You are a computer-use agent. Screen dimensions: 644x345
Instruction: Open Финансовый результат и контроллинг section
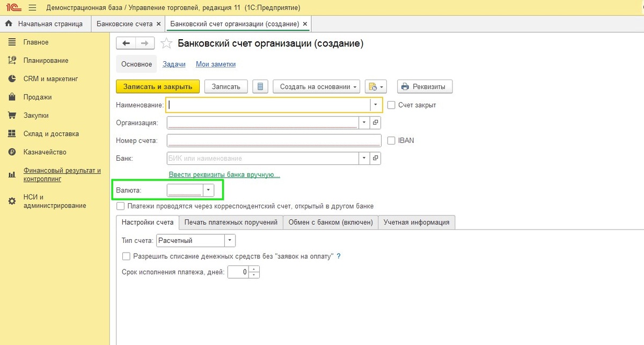(x=62, y=175)
